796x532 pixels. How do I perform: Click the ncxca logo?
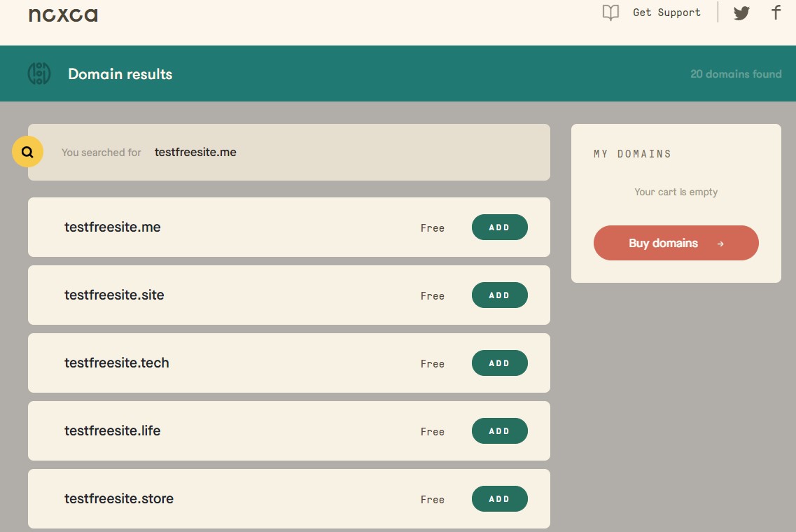(x=63, y=15)
